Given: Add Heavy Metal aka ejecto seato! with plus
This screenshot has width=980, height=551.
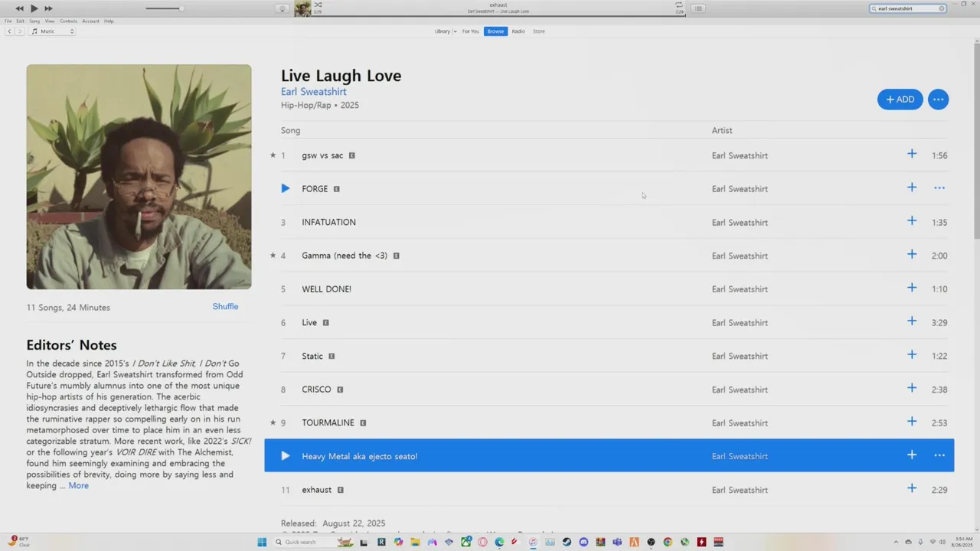Looking at the screenshot, I should point(912,455).
